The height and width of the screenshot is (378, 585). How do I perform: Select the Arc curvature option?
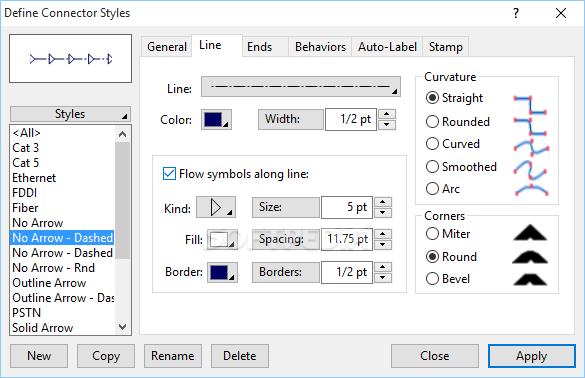pos(442,188)
